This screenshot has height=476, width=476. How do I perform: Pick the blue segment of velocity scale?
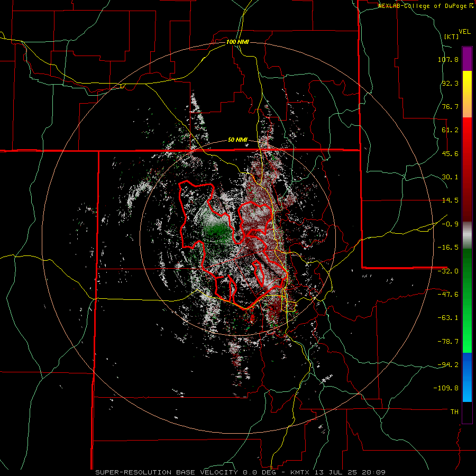point(467,377)
